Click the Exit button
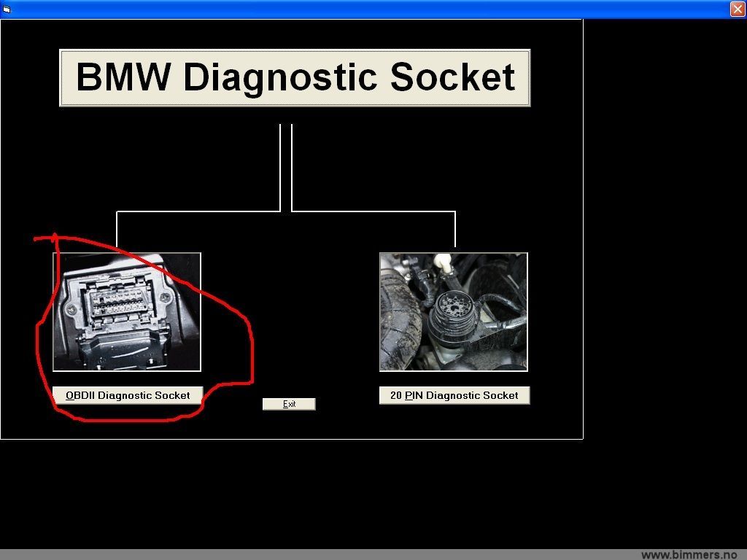 (289, 404)
